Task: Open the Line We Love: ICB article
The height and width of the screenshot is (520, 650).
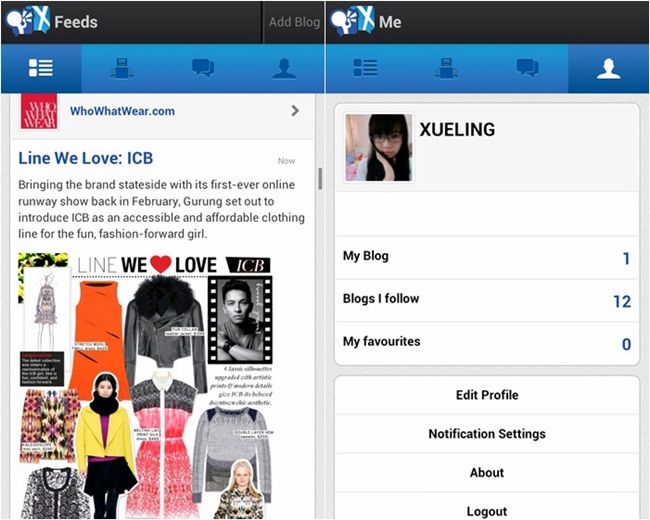Action: (86, 158)
